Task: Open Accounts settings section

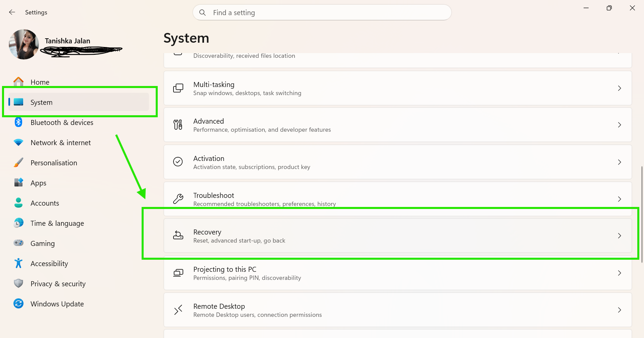Action: [79, 203]
